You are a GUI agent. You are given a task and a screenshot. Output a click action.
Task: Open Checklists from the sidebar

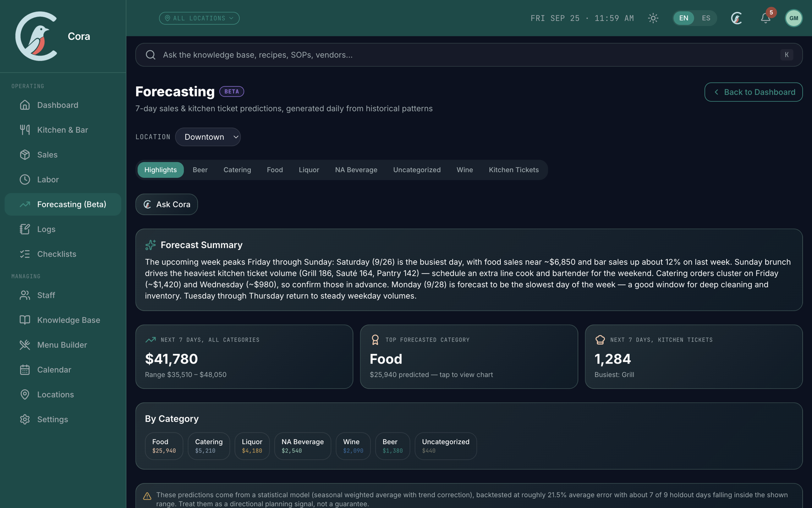click(63, 254)
